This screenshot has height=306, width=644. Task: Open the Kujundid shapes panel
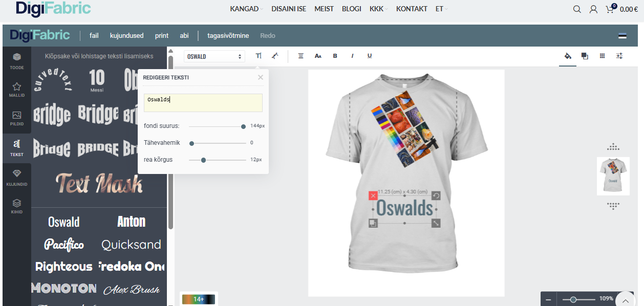click(17, 178)
